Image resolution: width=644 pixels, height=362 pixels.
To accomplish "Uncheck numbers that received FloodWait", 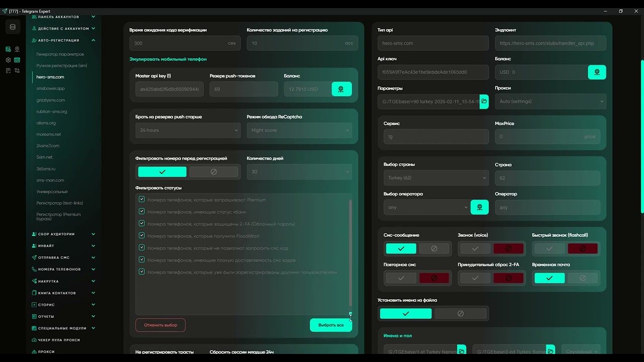I will click(142, 236).
